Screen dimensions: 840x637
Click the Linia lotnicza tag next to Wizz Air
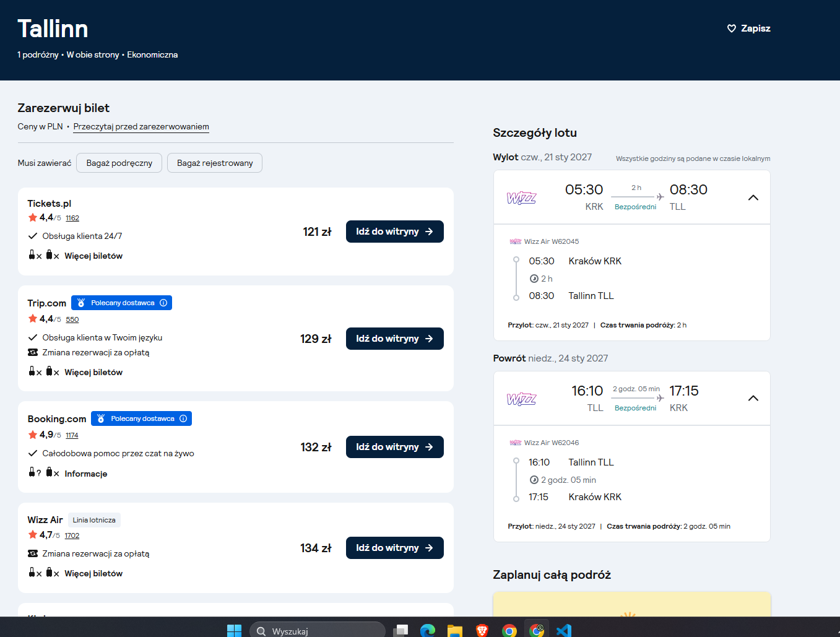pos(94,520)
